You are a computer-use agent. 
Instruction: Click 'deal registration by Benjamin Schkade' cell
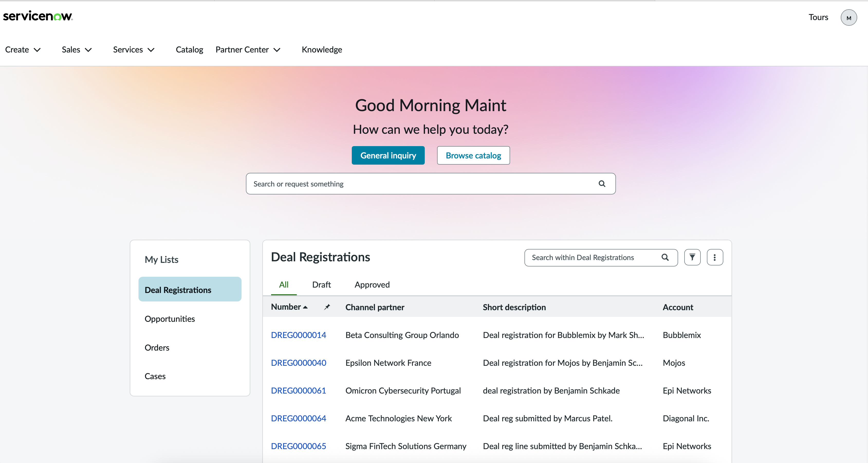point(551,390)
